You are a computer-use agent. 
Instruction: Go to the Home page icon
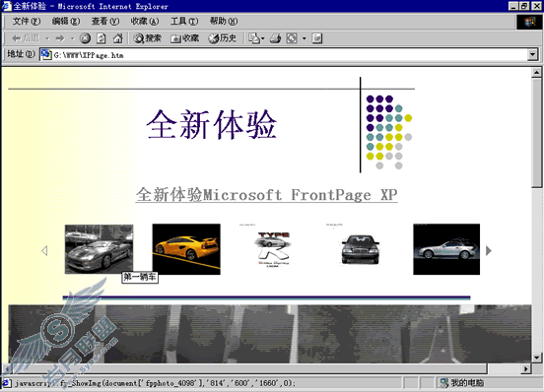[x=117, y=38]
